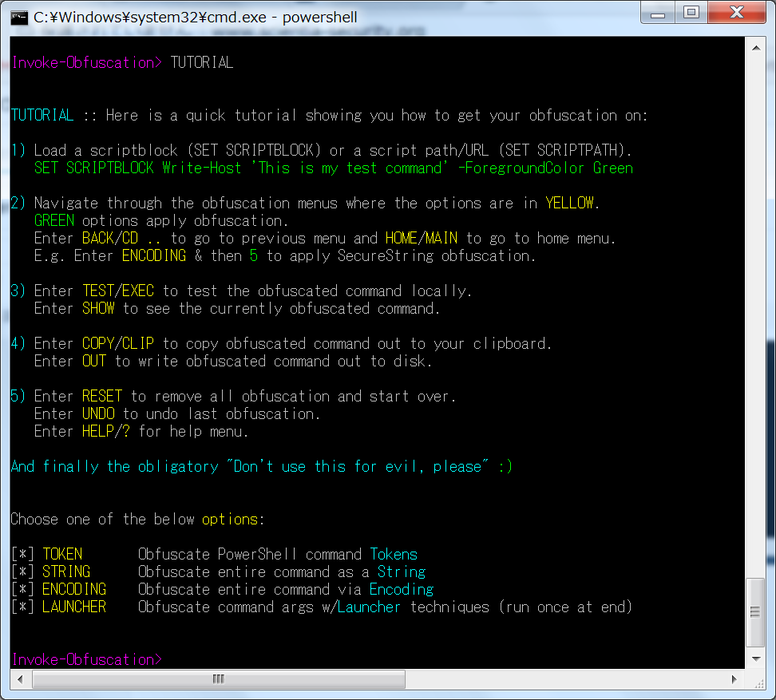Click the yellow 'SHOW' word
The height and width of the screenshot is (700, 776).
click(x=98, y=309)
